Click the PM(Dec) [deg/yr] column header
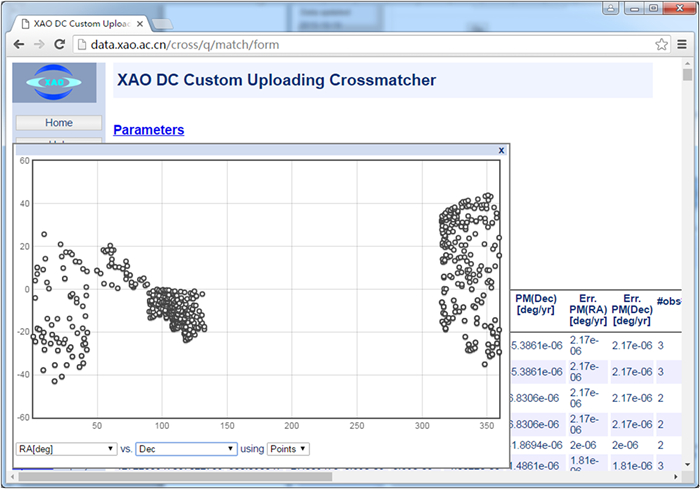The height and width of the screenshot is (489, 700). 537,304
